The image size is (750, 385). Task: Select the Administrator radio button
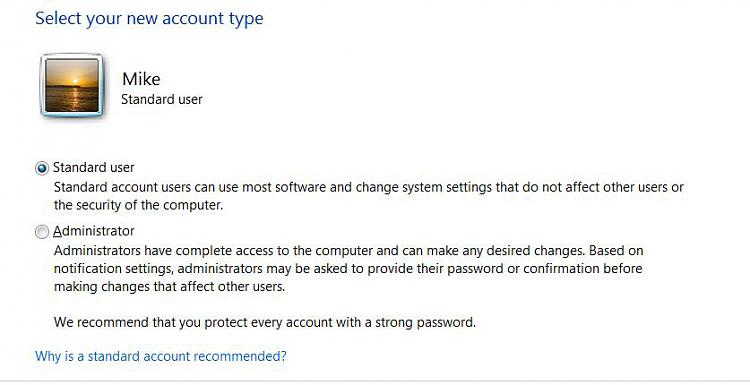tap(42, 232)
